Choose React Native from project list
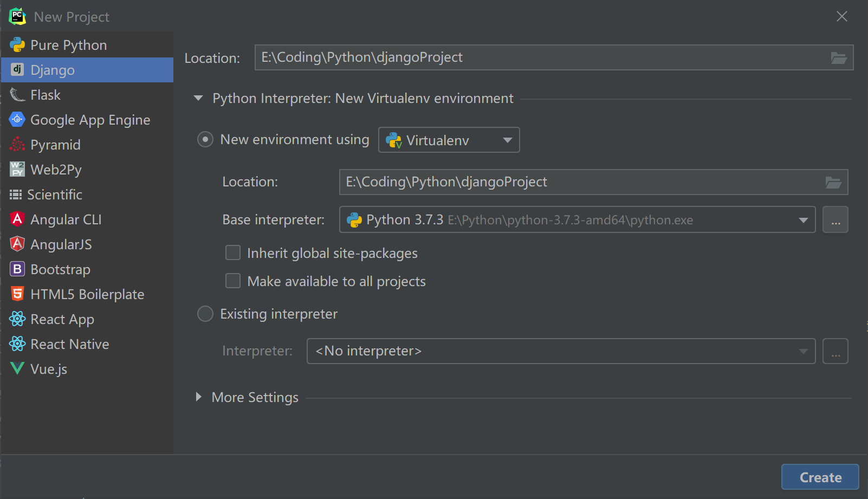This screenshot has width=868, height=499. (x=69, y=344)
